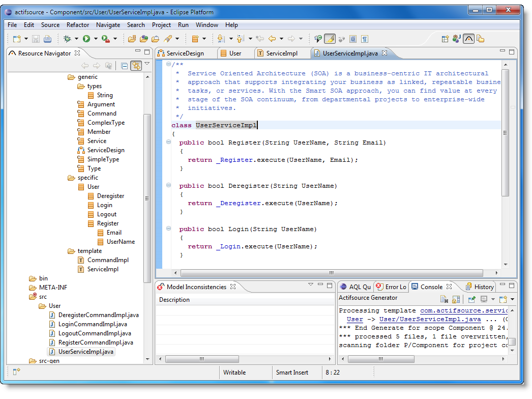Image resolution: width=532 pixels, height=399 pixels.
Task: Clear the console output icon
Action: click(444, 299)
